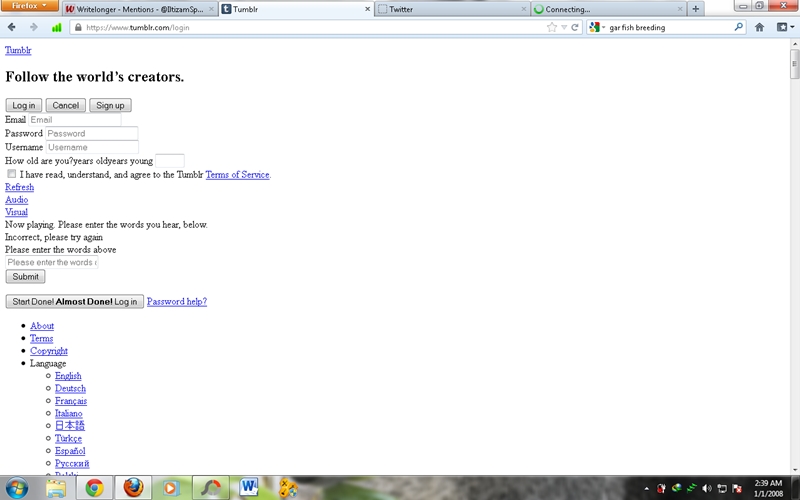Choose Français language
800x500 pixels.
71,401
